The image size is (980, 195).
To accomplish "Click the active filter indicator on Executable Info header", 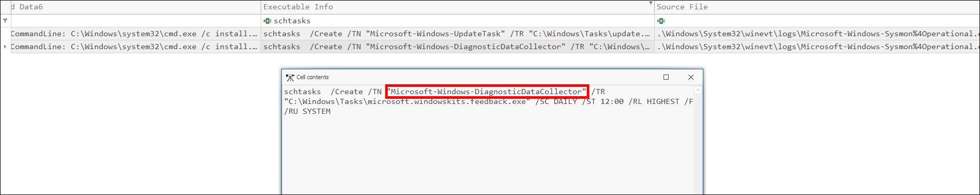I will point(651,3).
